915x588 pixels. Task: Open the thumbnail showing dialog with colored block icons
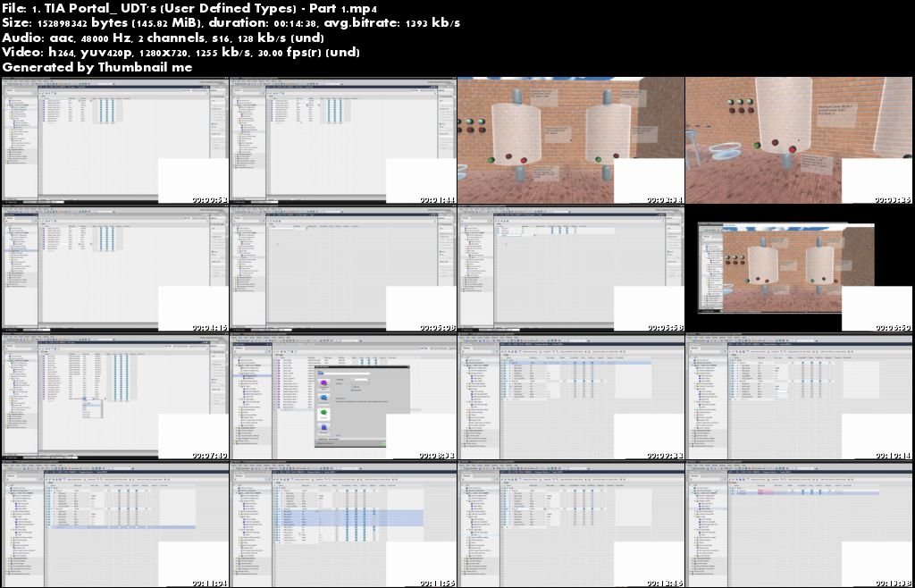(343, 396)
